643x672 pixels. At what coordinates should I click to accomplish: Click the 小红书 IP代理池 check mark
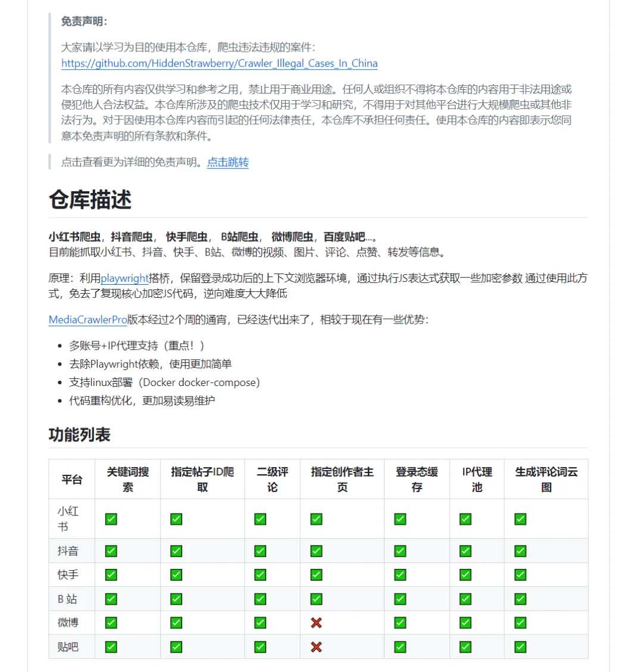(465, 519)
